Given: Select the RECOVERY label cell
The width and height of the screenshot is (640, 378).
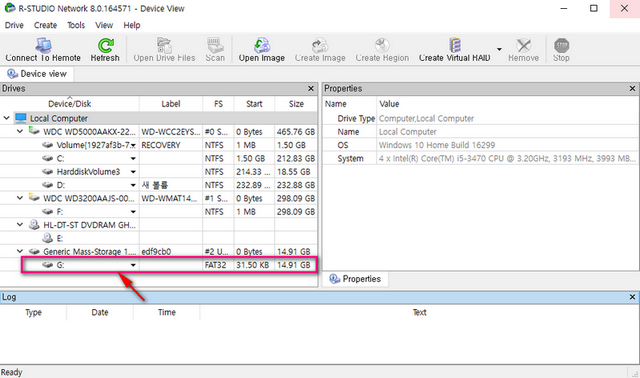Looking at the screenshot, I should click(x=171, y=145).
